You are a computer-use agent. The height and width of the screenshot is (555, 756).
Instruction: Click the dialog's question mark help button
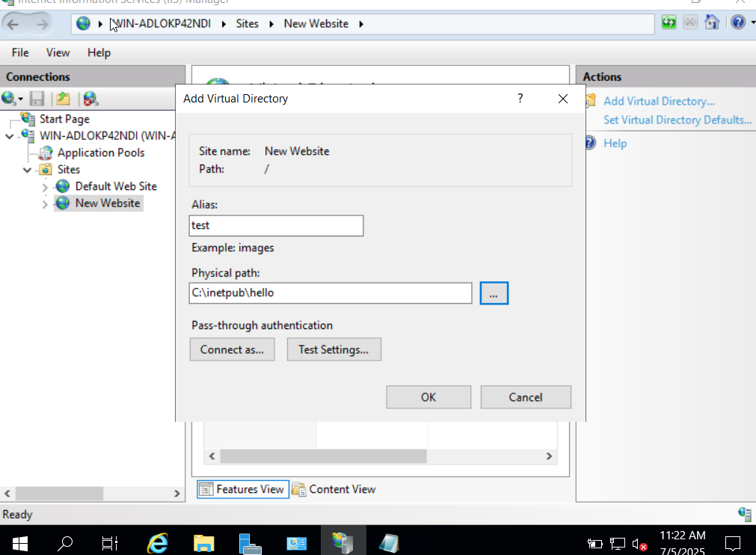(520, 98)
